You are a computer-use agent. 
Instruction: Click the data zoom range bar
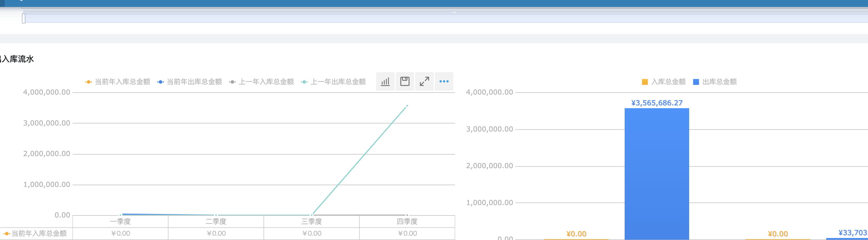tap(446, 18)
